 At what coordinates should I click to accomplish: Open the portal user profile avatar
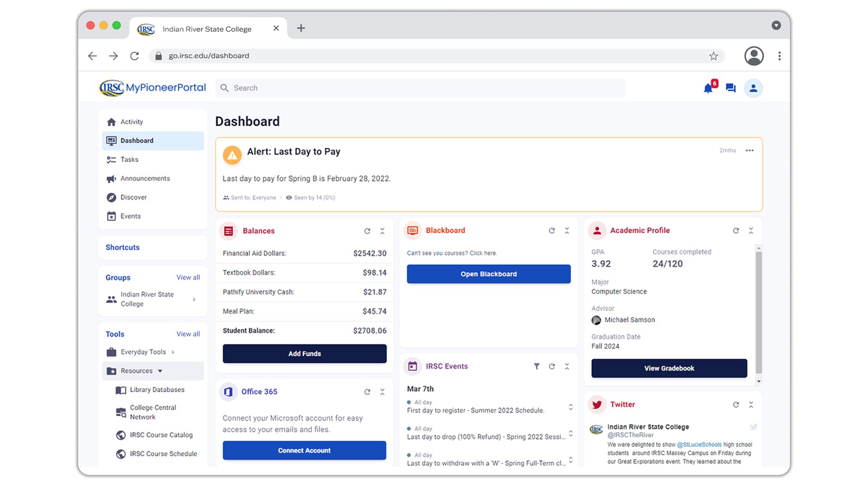coord(753,88)
